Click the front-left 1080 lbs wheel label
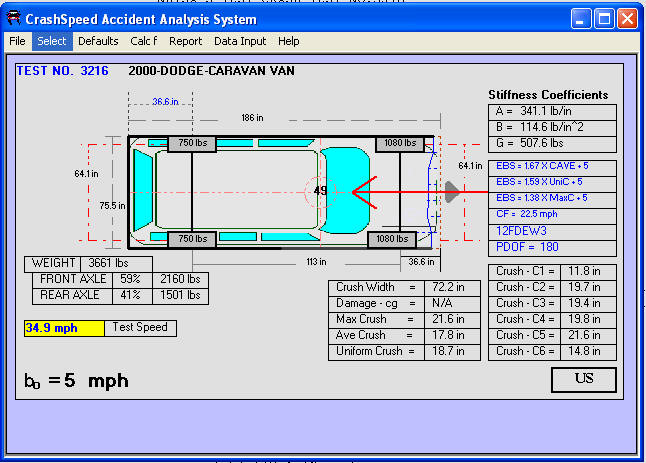This screenshot has height=463, width=646. (x=400, y=144)
